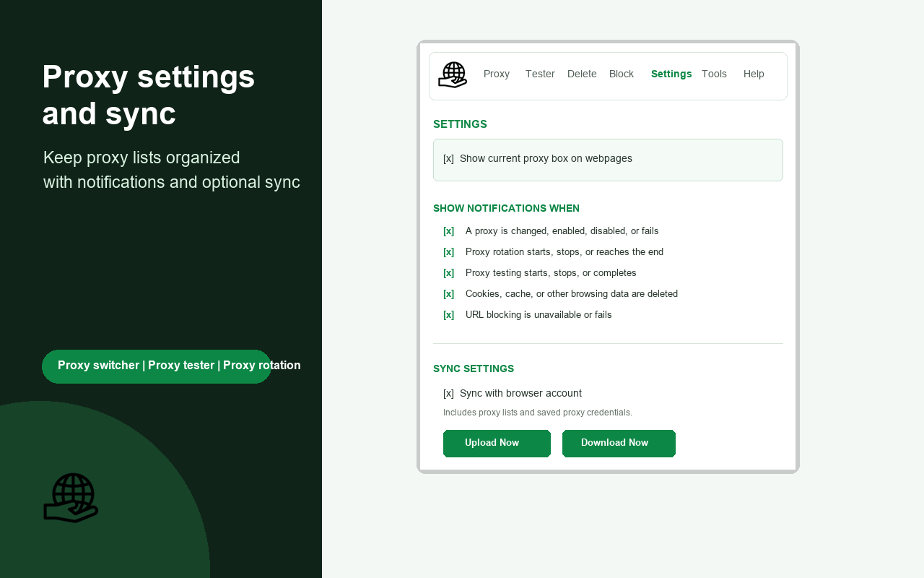Select the Settings tab
Screen dimensions: 924x578
(x=671, y=74)
